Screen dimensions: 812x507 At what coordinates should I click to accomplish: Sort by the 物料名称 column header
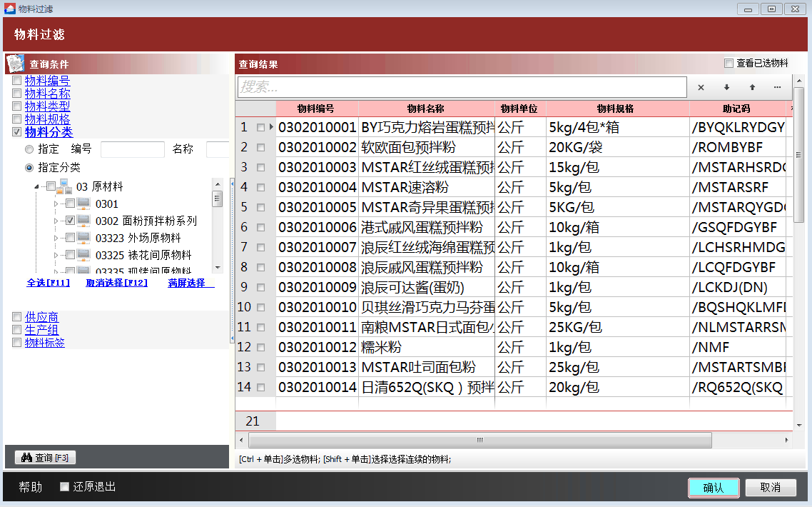coord(426,109)
